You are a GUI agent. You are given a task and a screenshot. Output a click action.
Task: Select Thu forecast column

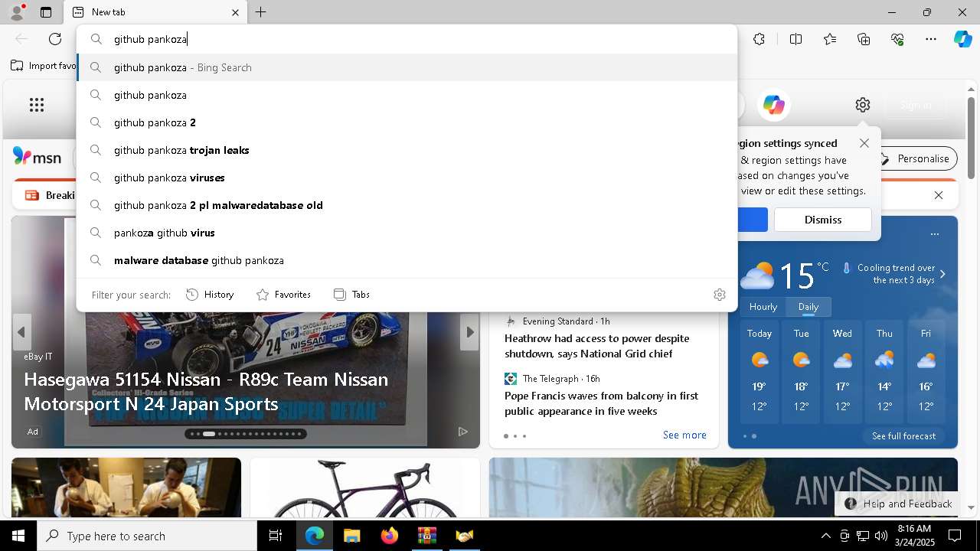(884, 373)
